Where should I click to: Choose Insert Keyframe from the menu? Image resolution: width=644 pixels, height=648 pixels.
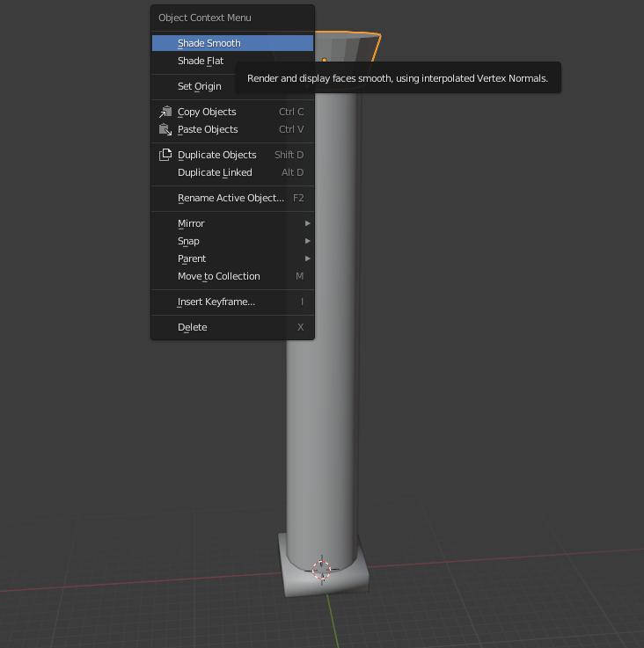[x=216, y=302]
